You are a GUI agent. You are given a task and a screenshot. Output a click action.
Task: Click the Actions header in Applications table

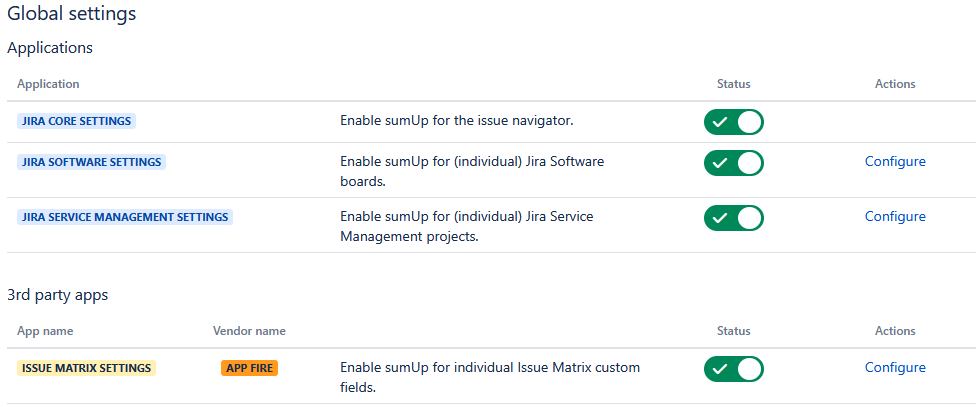point(895,84)
